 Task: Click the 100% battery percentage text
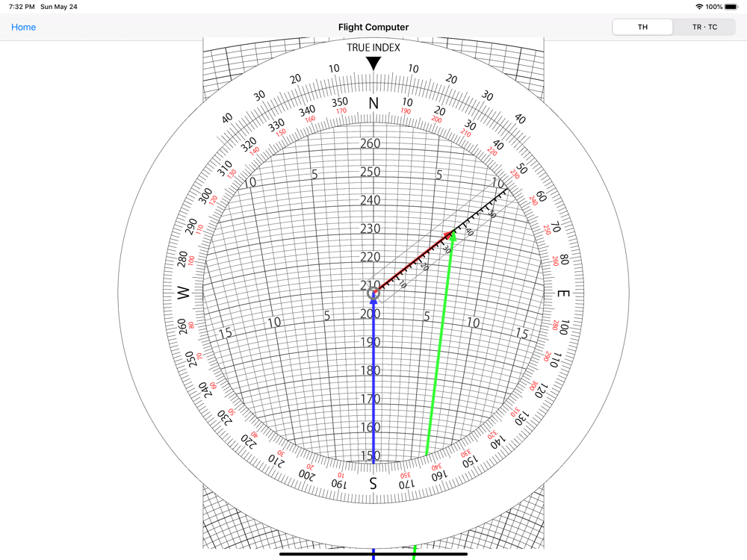pos(713,7)
